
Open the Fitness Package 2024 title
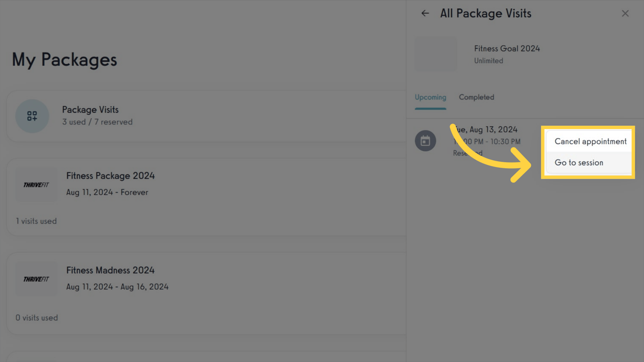tap(110, 176)
